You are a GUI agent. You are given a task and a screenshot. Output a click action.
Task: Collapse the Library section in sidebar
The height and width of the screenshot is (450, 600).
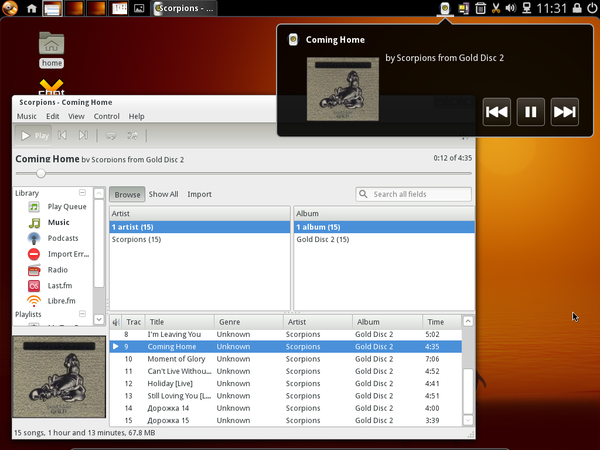[x=82, y=192]
